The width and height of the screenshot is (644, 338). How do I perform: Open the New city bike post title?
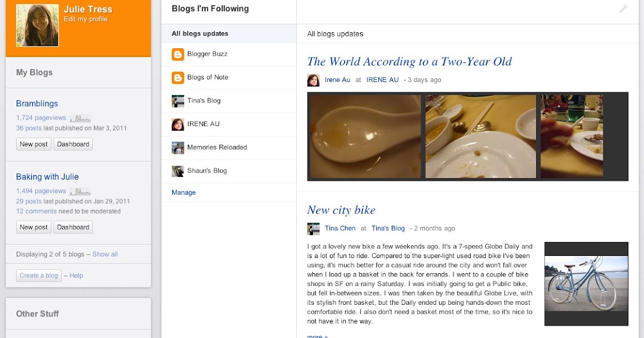click(341, 210)
